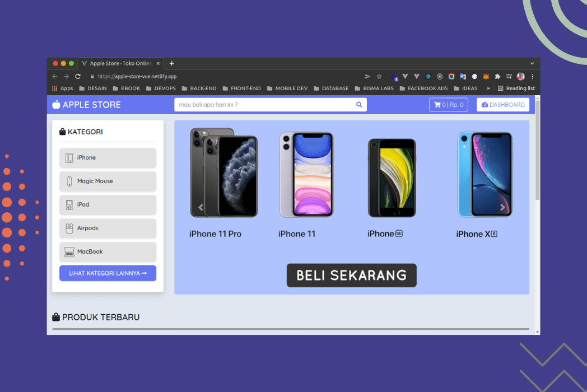Click the send page arrow icon in address bar
The image size is (587, 392).
click(x=367, y=76)
